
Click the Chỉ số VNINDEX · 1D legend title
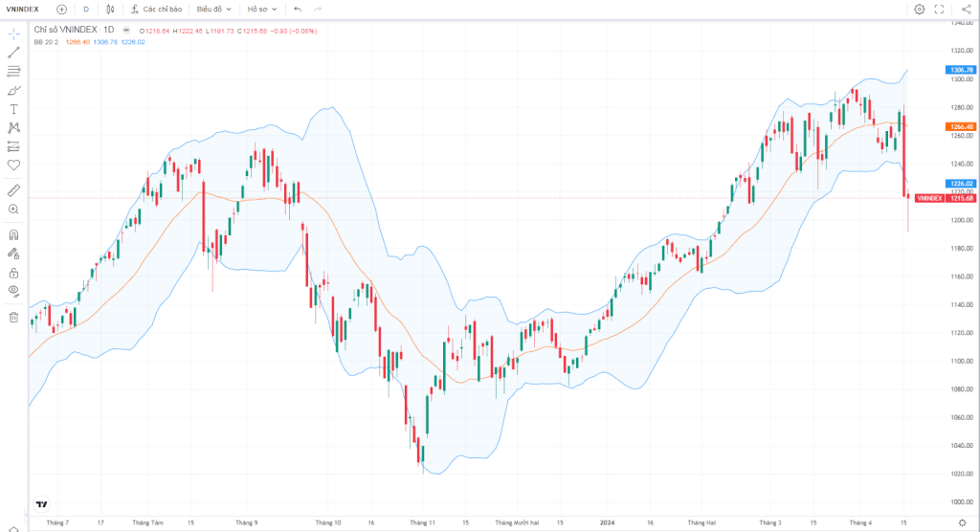click(74, 30)
